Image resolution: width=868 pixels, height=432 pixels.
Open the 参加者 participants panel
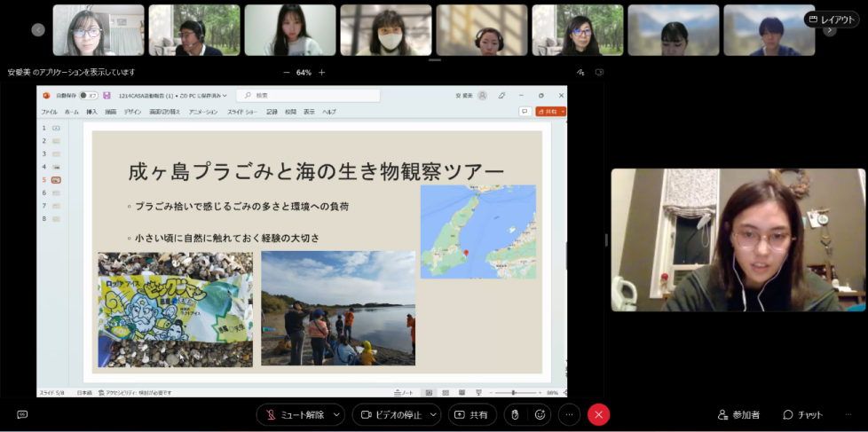pos(739,415)
